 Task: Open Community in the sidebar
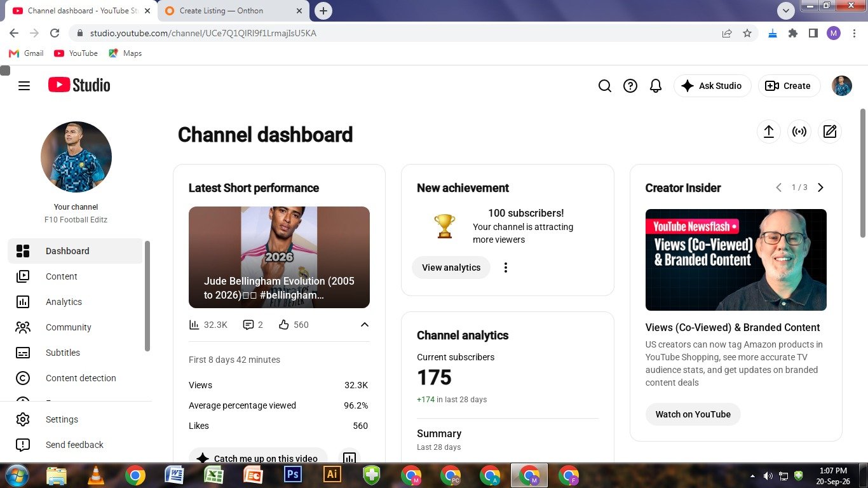point(75,327)
